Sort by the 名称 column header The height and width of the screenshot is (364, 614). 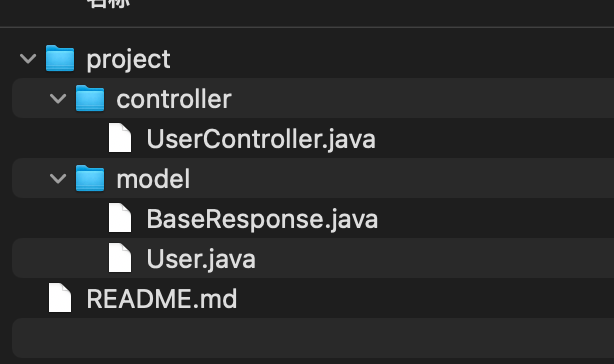108,4
